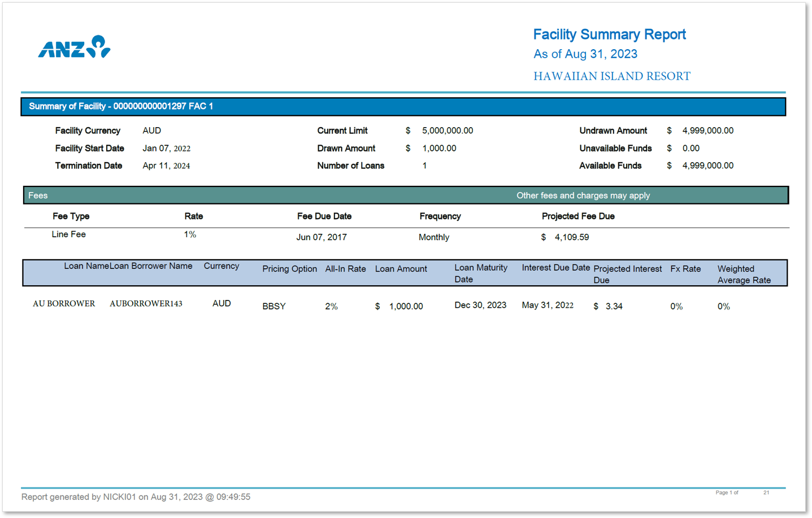Click the Facility Currency value AUD
The width and height of the screenshot is (812, 518).
coord(151,130)
